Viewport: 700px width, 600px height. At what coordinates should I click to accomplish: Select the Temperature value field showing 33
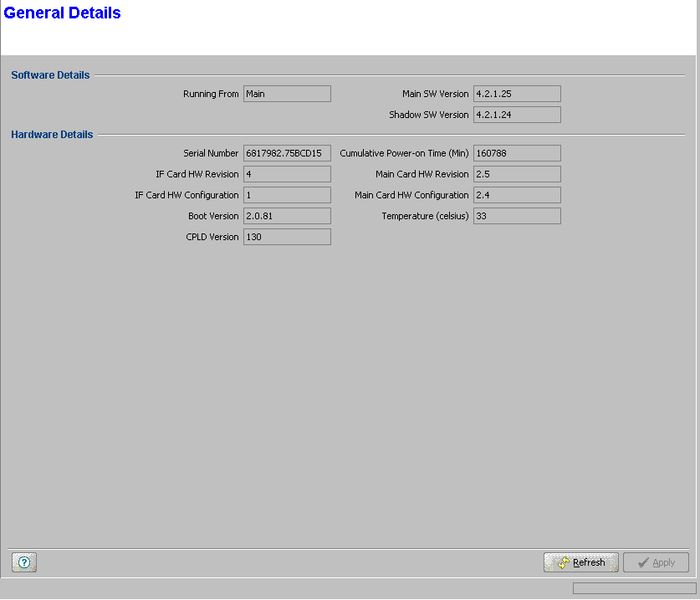coord(516,216)
